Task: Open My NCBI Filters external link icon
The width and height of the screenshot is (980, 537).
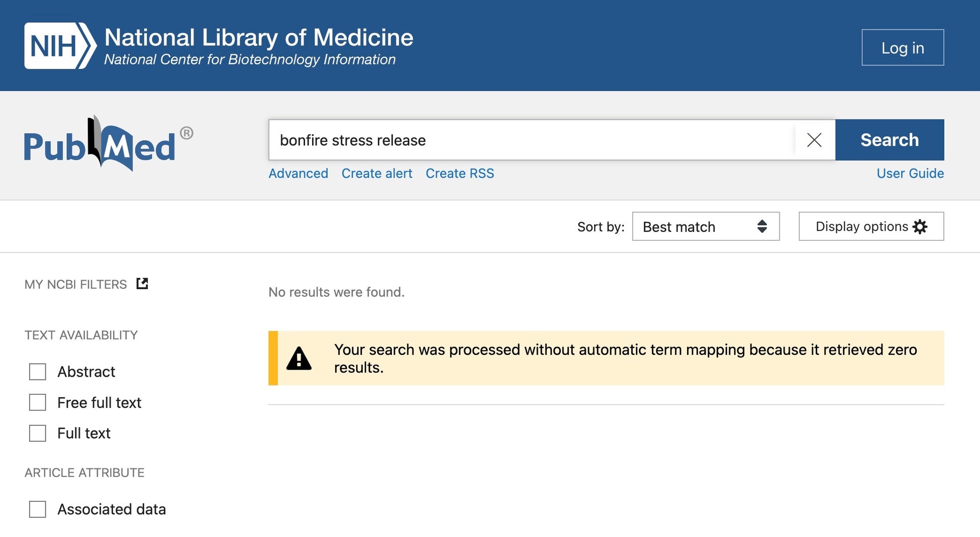Action: [142, 284]
